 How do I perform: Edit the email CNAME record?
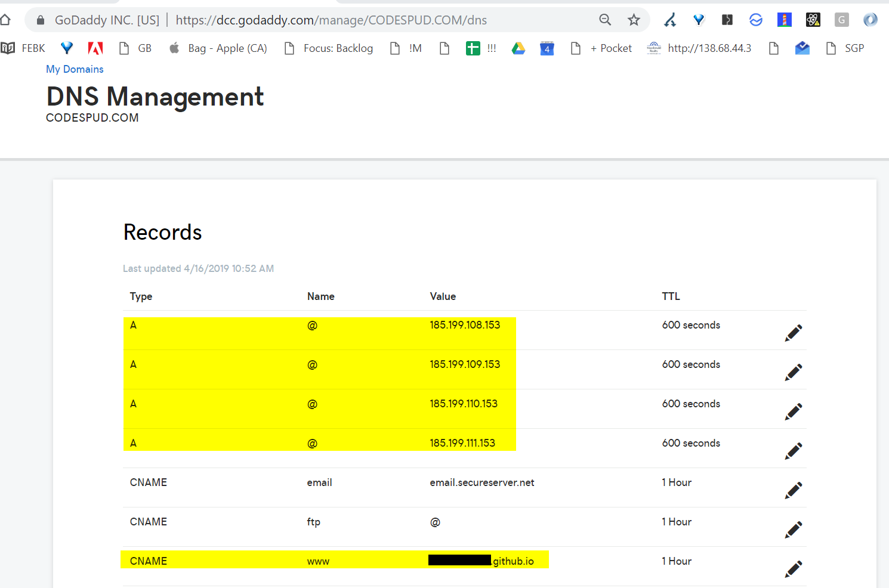794,490
